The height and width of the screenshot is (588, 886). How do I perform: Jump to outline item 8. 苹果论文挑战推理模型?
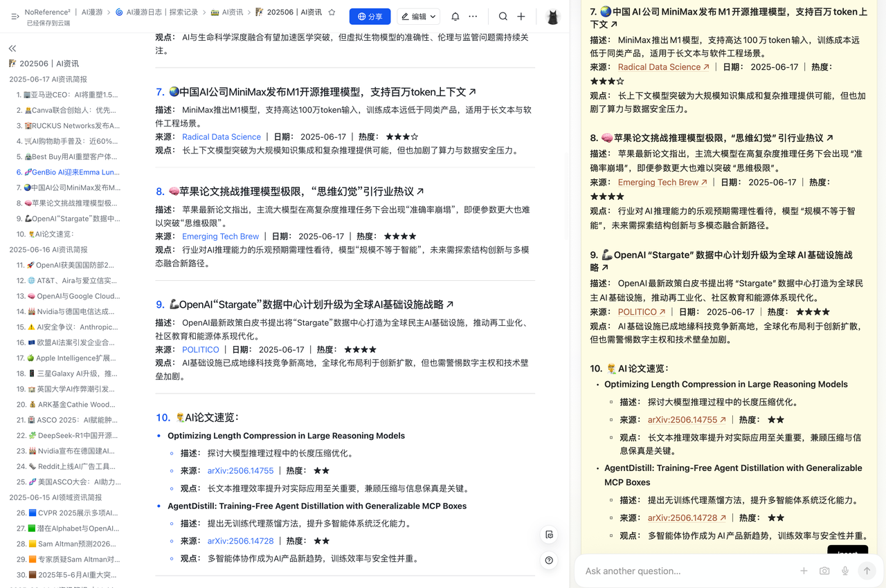point(67,203)
